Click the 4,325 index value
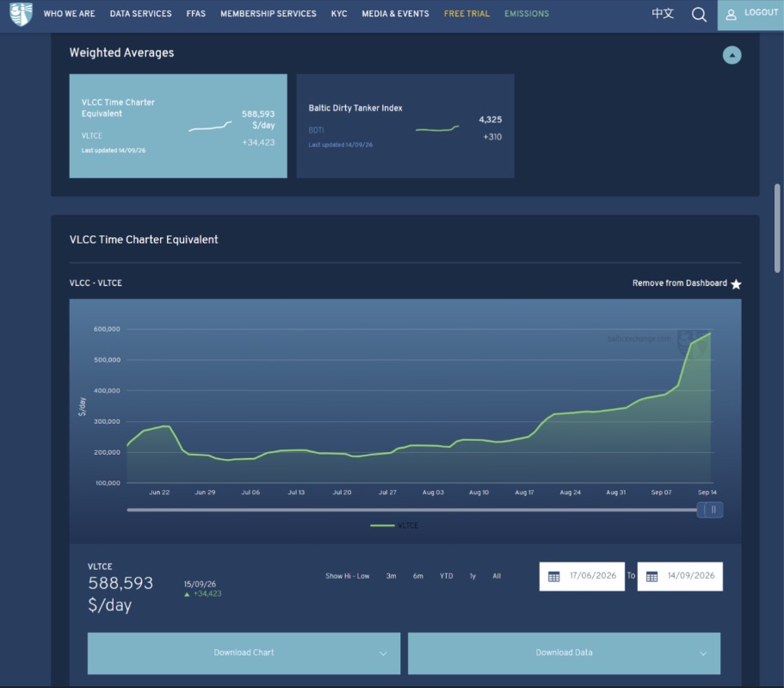The height and width of the screenshot is (688, 784). 490,120
